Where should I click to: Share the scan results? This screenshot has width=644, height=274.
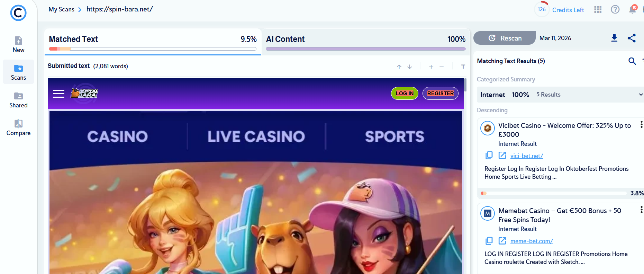click(632, 38)
